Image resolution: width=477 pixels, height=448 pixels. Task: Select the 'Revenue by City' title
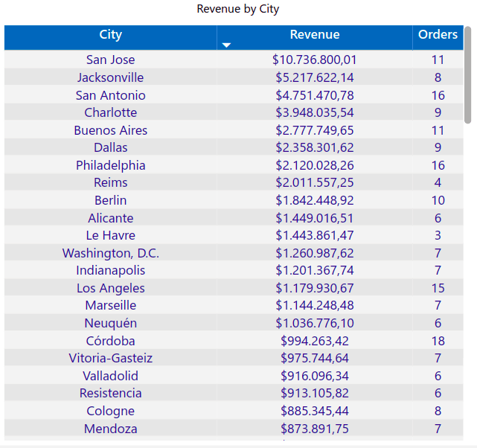(x=238, y=9)
